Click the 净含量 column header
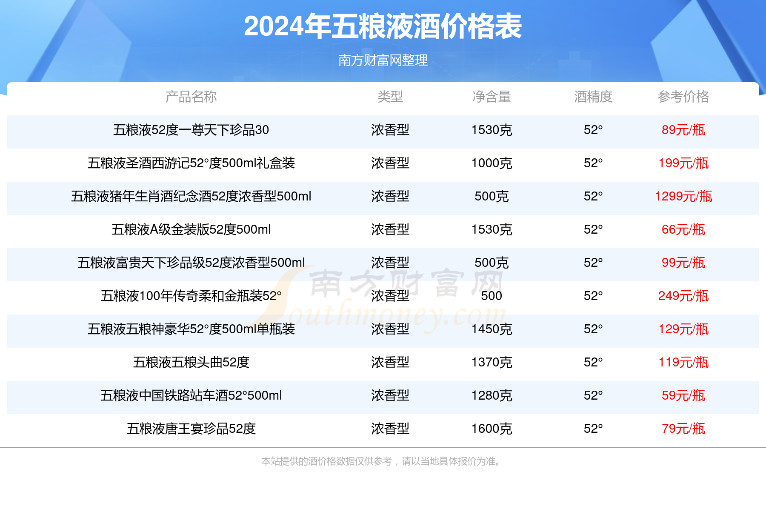 coord(492,97)
